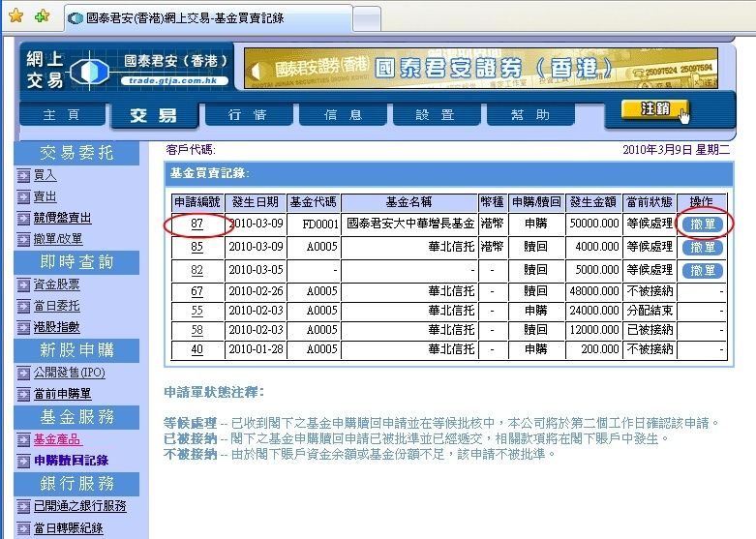Open application number 67 link
This screenshot has height=539, width=756.
(197, 291)
